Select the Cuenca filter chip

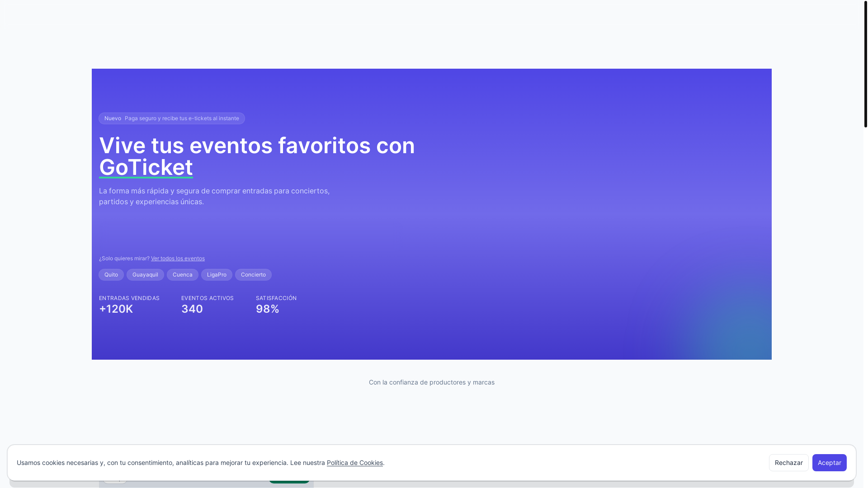[183, 275]
